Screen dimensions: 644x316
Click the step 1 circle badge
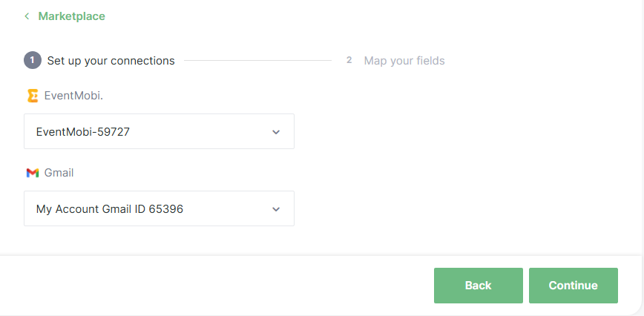click(x=33, y=60)
